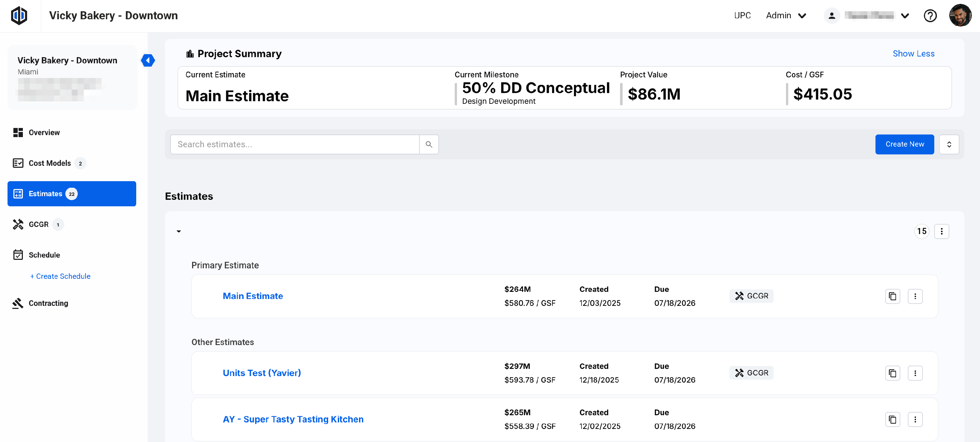Open three-dot menu for Main Estimate
Image resolution: width=980 pixels, height=442 pixels.
point(915,296)
